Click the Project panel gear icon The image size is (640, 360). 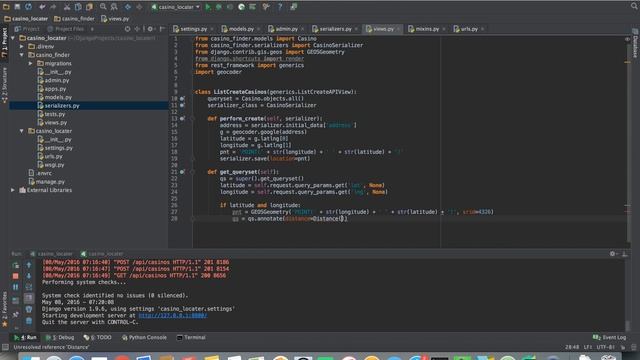pos(150,29)
